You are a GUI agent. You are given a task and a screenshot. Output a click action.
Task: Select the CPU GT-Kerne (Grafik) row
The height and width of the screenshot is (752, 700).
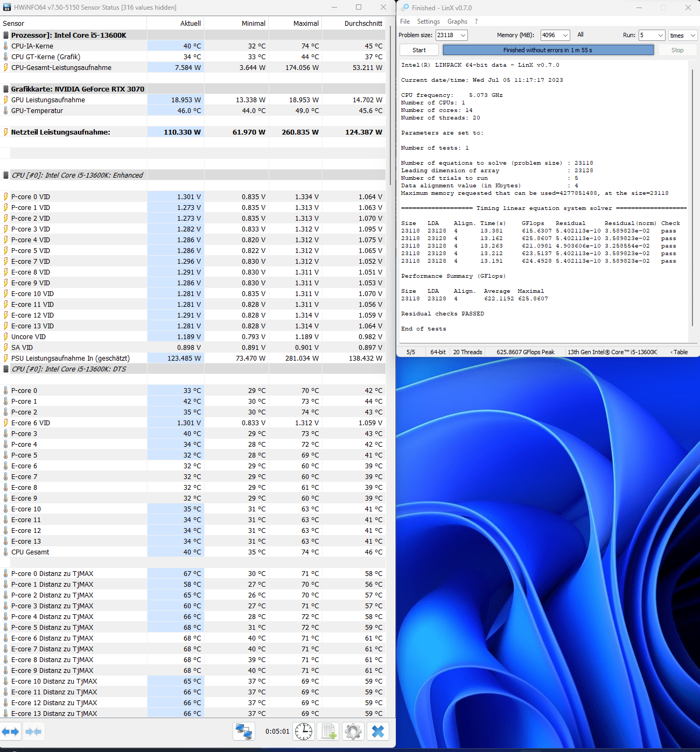pyautogui.click(x=193, y=57)
